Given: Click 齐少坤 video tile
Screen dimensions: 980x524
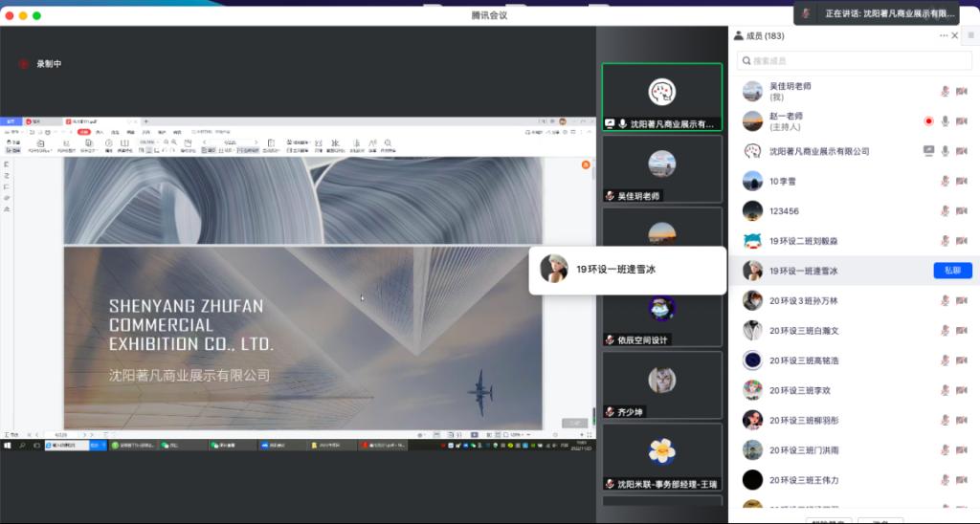Looking at the screenshot, I should pyautogui.click(x=662, y=385).
